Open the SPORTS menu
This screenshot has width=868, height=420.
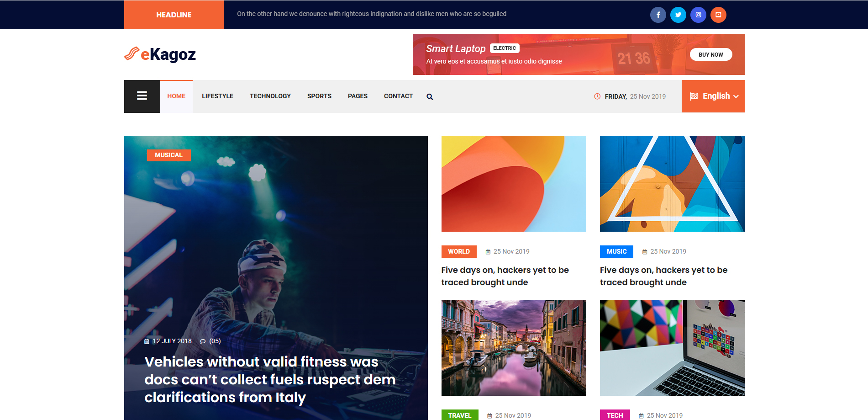(x=319, y=96)
